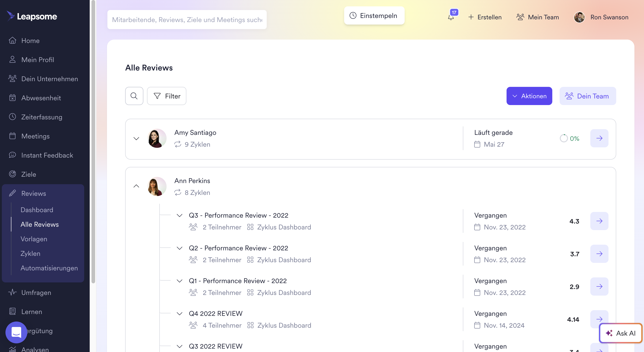644x352 pixels.
Task: Open Zyklus Dashboard link for Q4 2022 REVIEW
Action: [x=279, y=325]
